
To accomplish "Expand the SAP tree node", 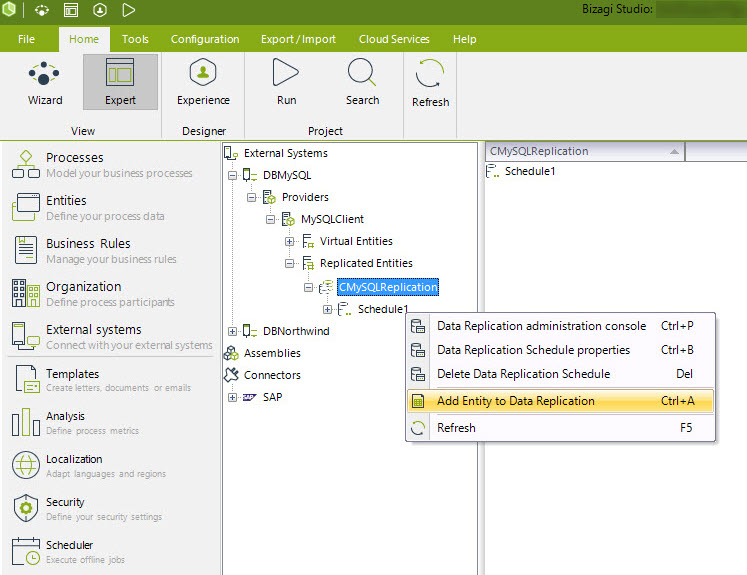I will (232, 397).
